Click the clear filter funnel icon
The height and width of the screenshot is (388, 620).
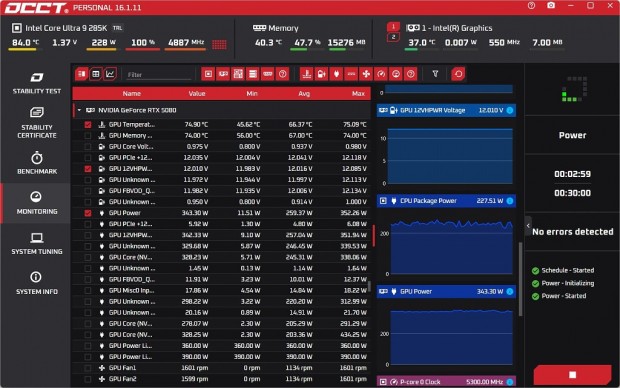point(435,74)
